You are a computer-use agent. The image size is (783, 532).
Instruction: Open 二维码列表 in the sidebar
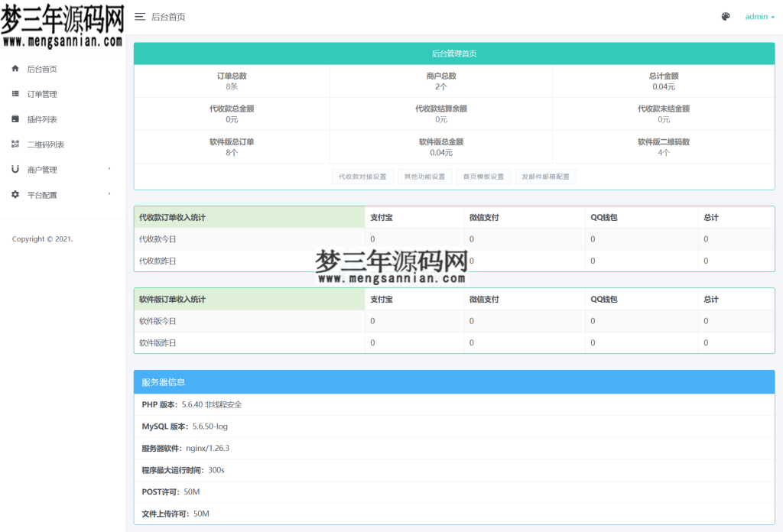click(45, 144)
